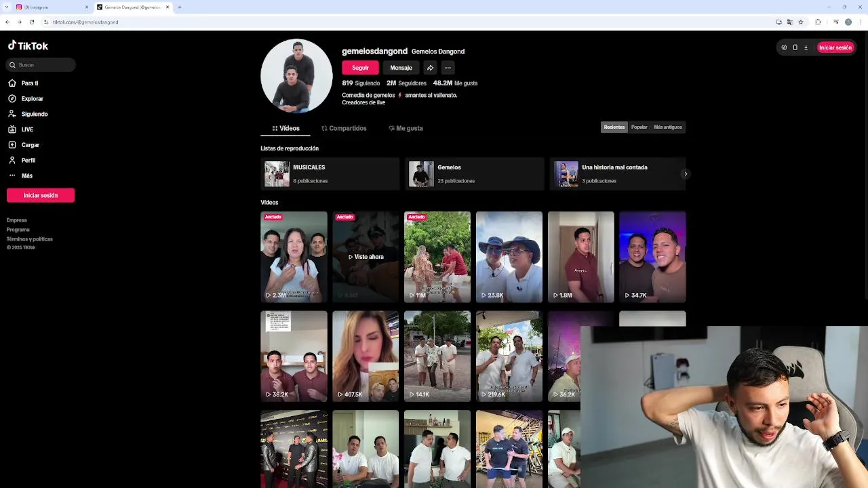Open the video with 14.1K views
868x488 pixels.
coord(437,357)
